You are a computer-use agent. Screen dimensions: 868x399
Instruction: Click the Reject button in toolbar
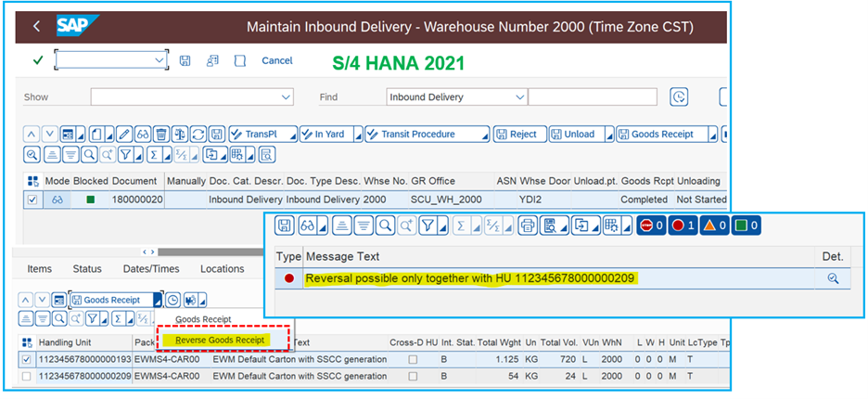pos(517,135)
